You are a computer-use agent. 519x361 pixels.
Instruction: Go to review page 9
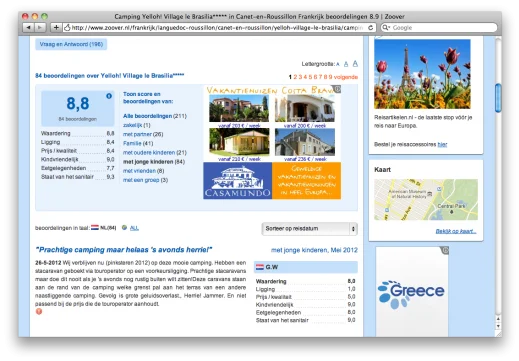pyautogui.click(x=330, y=77)
